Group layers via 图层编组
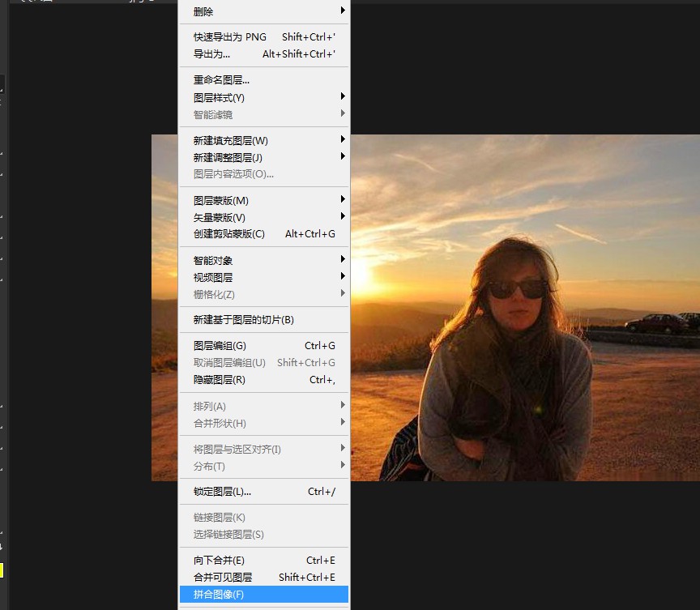Image resolution: width=700 pixels, height=610 pixels. click(243, 345)
